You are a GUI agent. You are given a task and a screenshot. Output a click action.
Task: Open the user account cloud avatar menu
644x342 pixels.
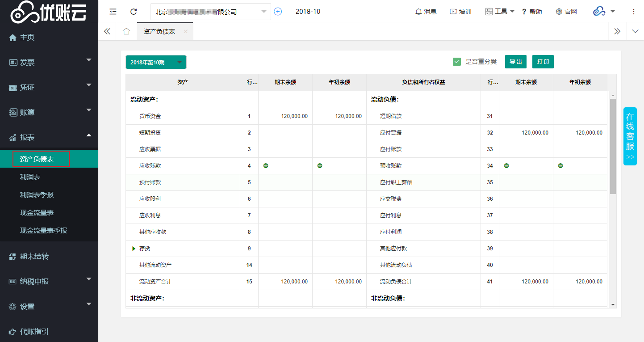(604, 12)
